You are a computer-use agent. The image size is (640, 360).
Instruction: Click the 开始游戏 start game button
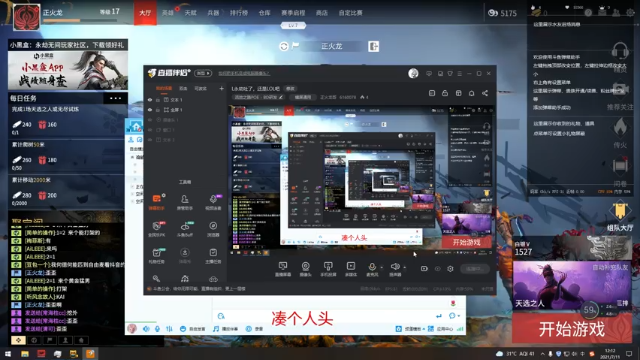click(x=571, y=329)
